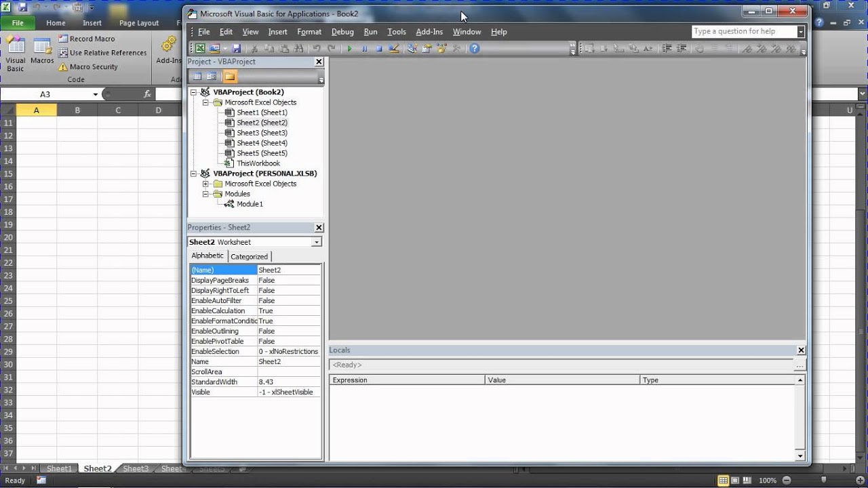This screenshot has height=488, width=868.
Task: Open the help question box dropdown
Action: click(801, 31)
